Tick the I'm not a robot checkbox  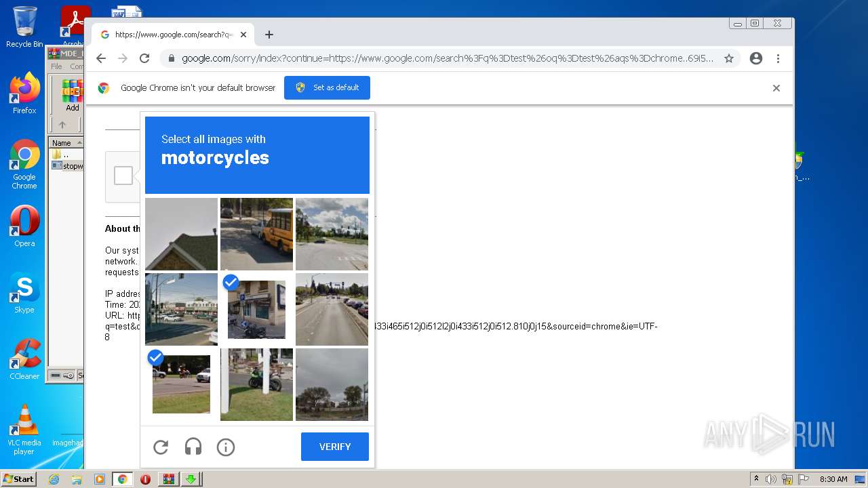[123, 176]
